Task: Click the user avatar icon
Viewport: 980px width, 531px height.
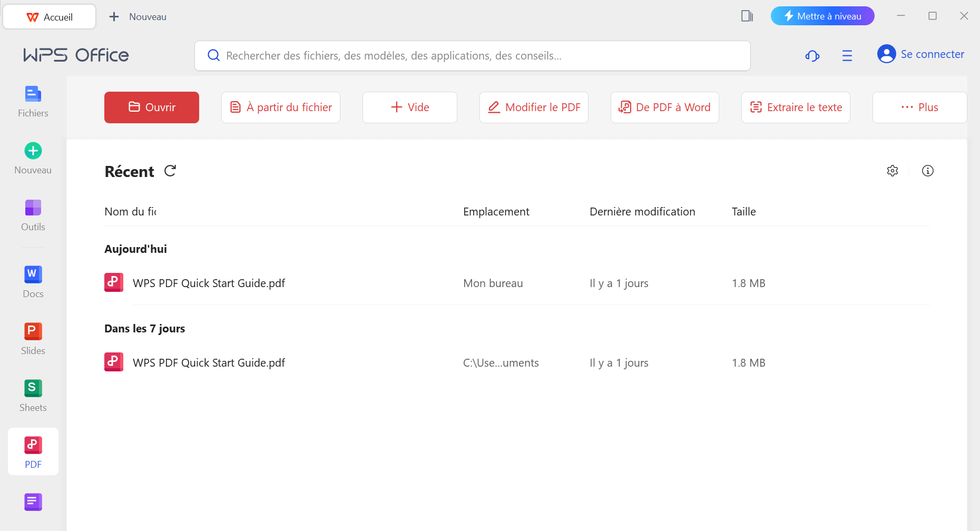Action: point(886,54)
